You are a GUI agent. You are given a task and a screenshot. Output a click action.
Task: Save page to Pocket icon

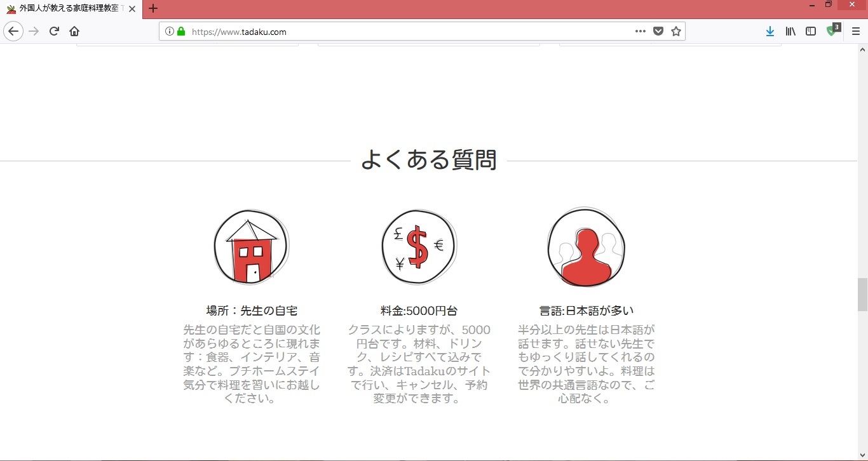pyautogui.click(x=658, y=31)
